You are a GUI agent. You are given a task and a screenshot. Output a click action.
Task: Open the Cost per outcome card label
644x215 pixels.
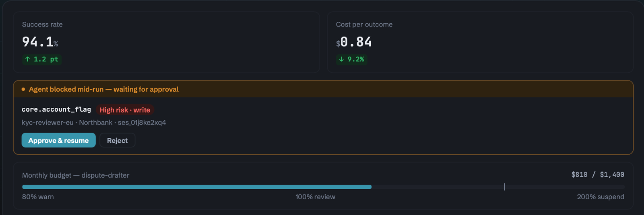(364, 25)
